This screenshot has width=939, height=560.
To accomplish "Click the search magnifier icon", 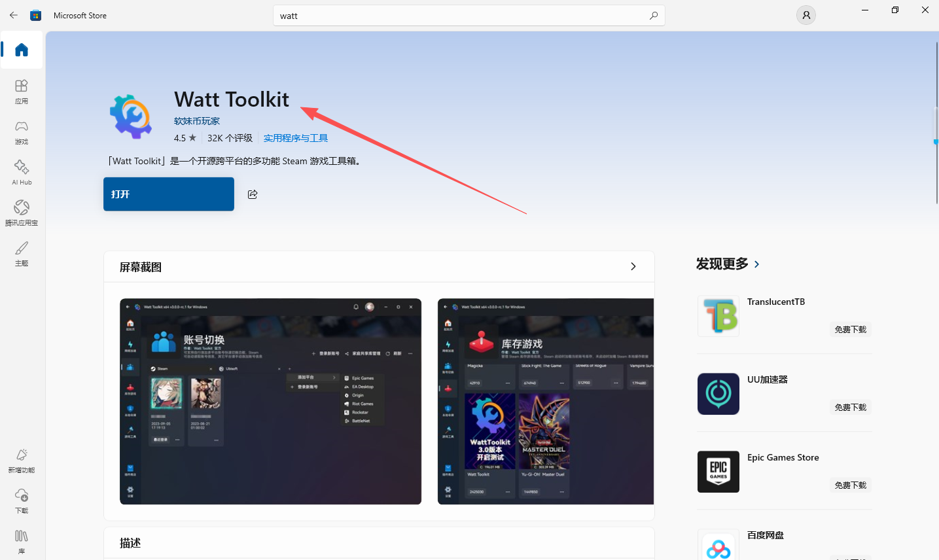I will click(654, 16).
